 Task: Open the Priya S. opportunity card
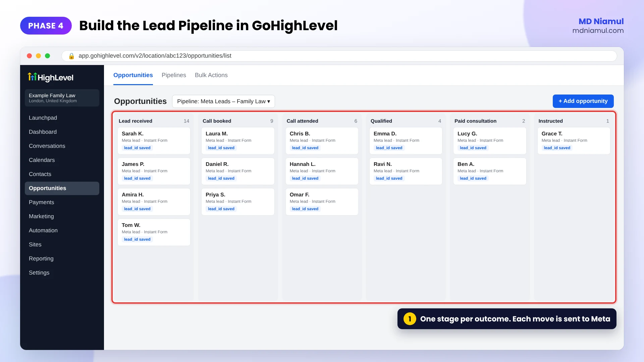click(x=238, y=202)
